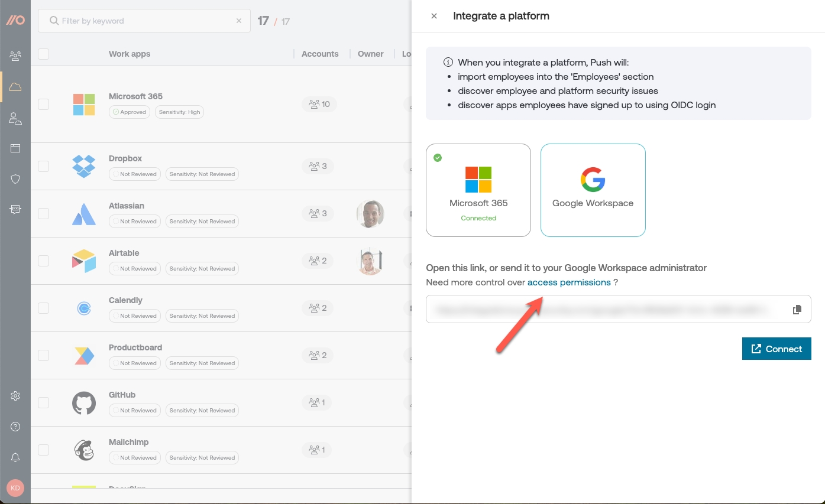The image size is (825, 504).
Task: Select the Microsoft 365 Connected platform card
Action: [x=478, y=190]
